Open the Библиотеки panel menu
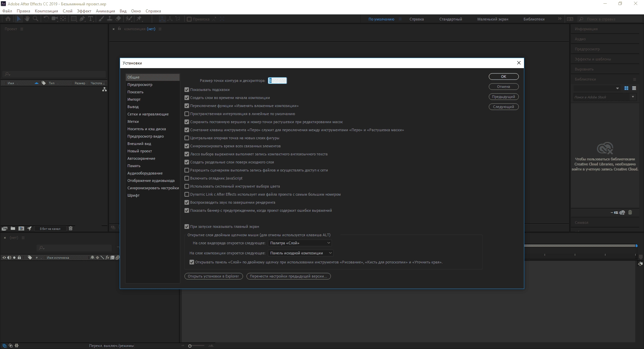Screen dimensions: 644x349 coord(634,79)
